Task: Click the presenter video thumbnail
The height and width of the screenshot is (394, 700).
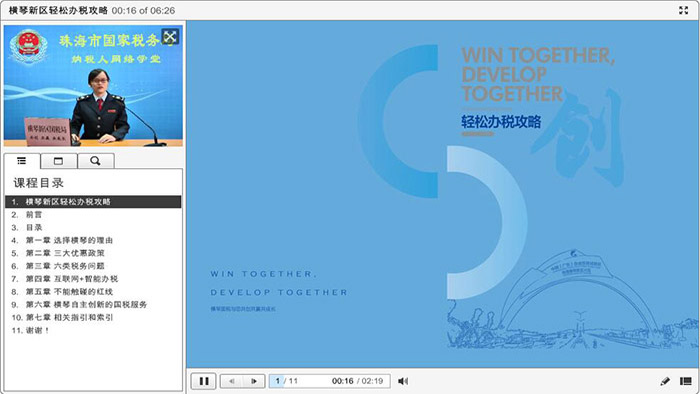Action: (x=93, y=86)
